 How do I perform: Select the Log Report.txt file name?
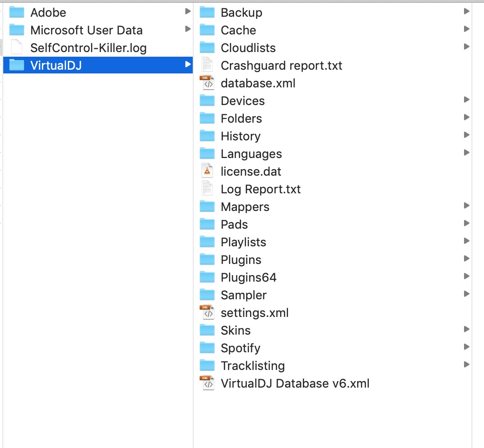coord(261,189)
